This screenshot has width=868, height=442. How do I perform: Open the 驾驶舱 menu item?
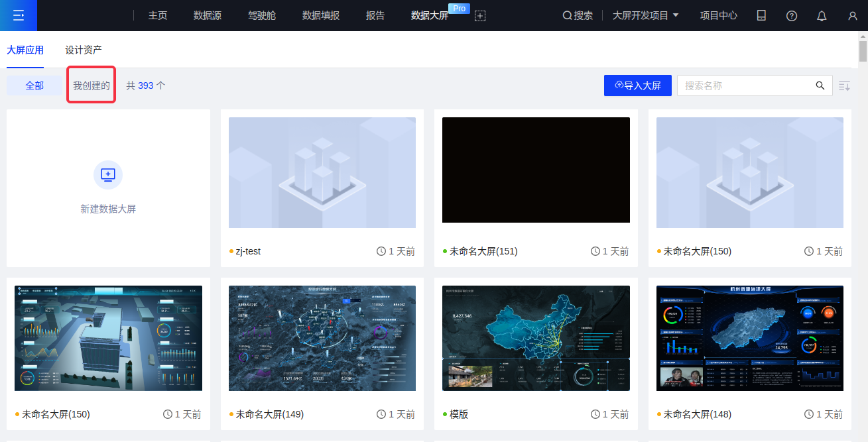pos(262,15)
